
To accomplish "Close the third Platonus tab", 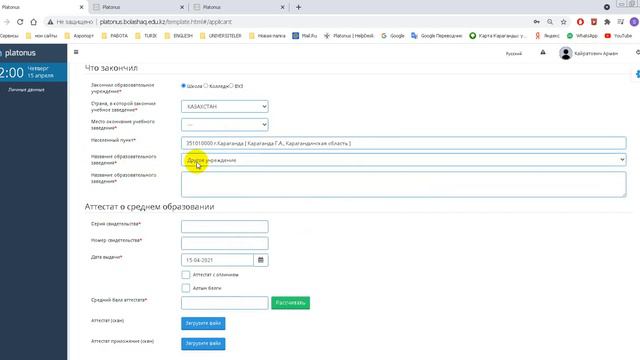I will click(x=282, y=7).
